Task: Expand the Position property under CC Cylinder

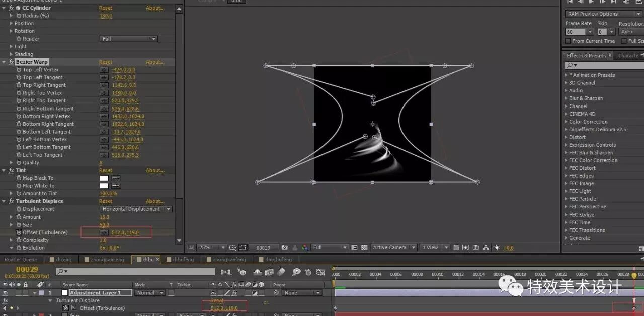Action: click(12, 24)
